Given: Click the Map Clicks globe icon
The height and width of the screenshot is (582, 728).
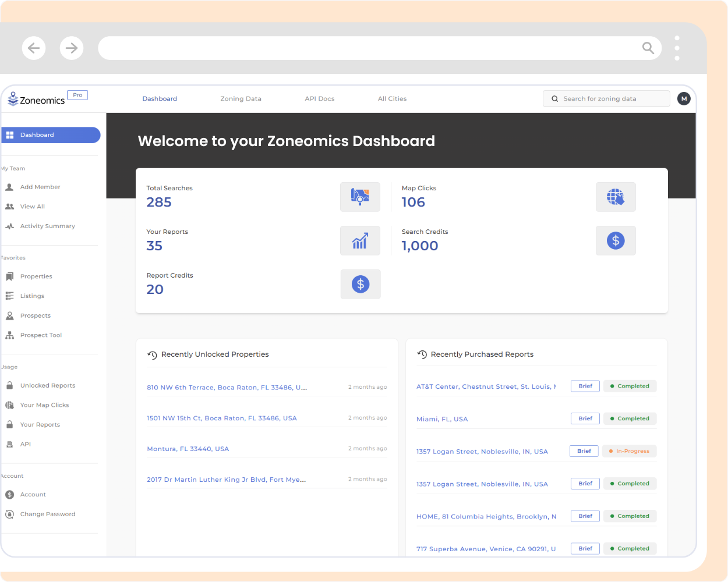Looking at the screenshot, I should (x=616, y=197).
